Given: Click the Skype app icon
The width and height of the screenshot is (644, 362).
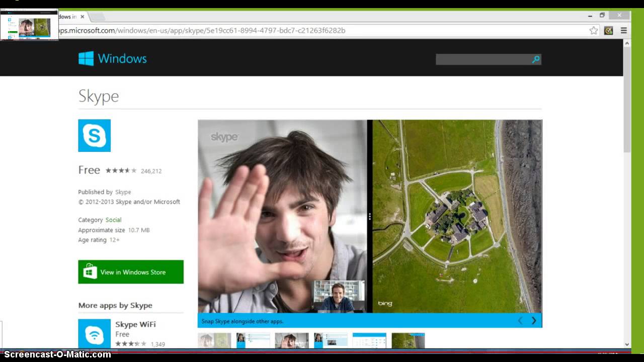Looking at the screenshot, I should coord(94,135).
